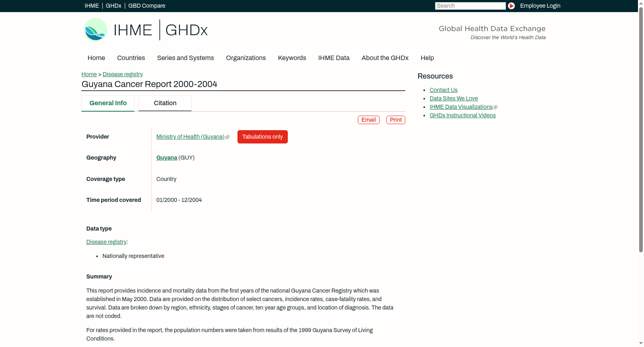Viewport: 644px width, 347px height.
Task: Click the Email button
Action: [369, 120]
